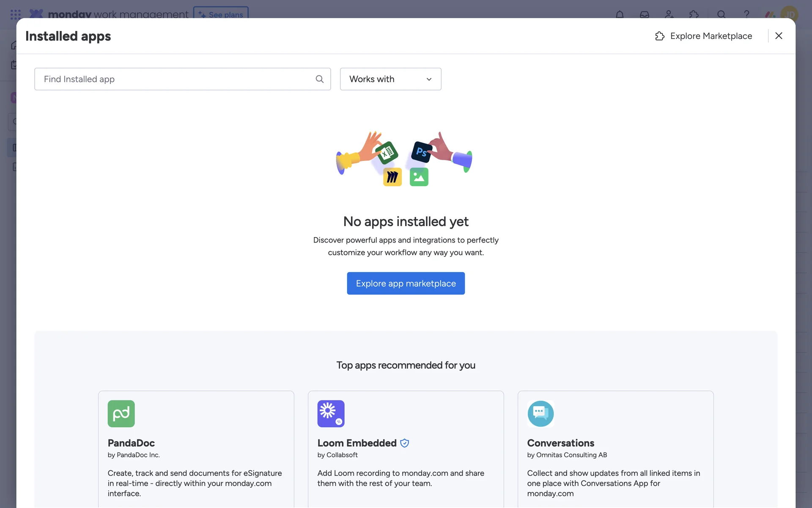Screen dimensions: 812x508
Task: Open the Loom Embedded app title
Action: coord(357,443)
